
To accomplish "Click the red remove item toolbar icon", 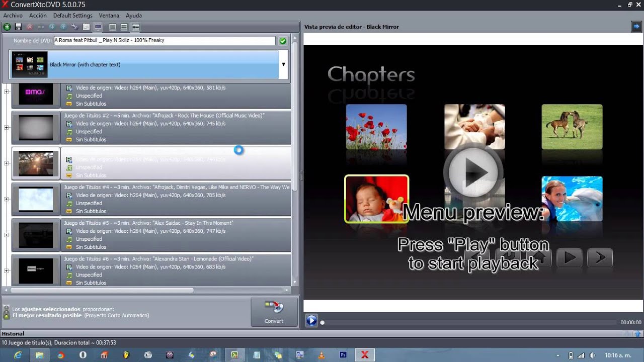I will pyautogui.click(x=30, y=27).
